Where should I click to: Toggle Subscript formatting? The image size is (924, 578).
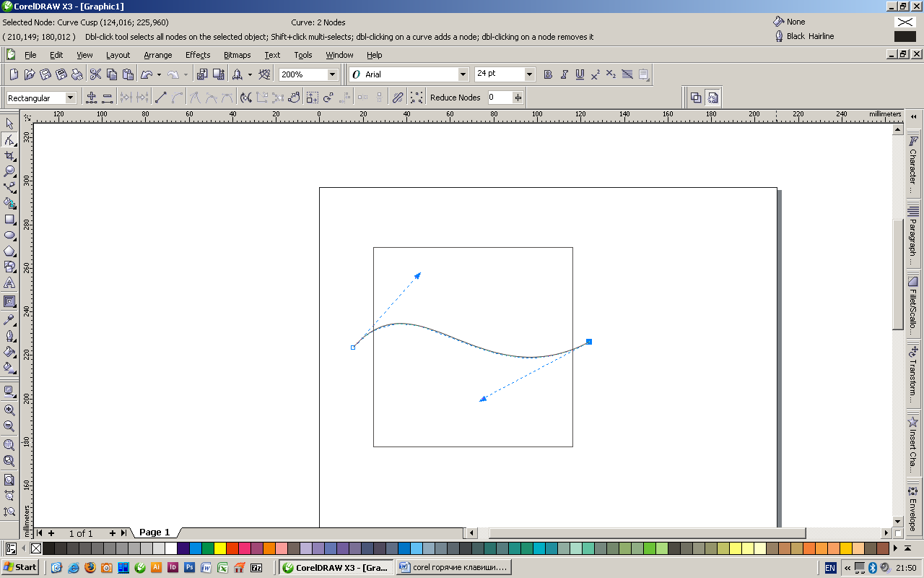[x=611, y=74]
